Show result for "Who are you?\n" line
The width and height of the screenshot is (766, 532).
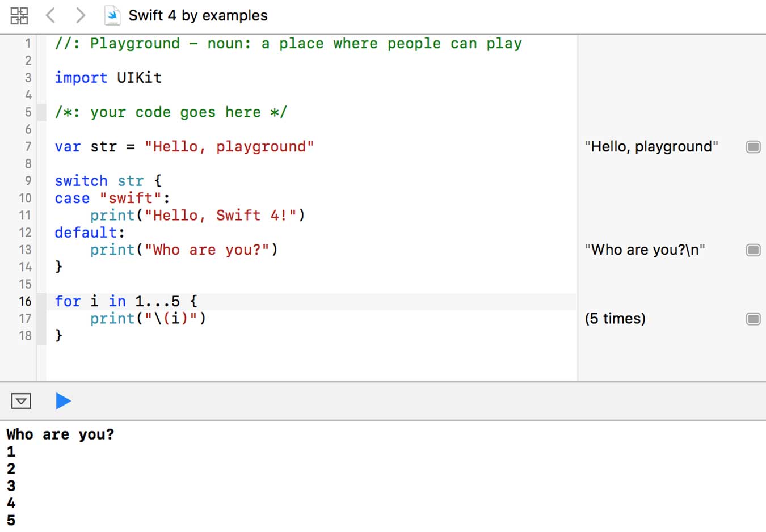[x=753, y=250]
